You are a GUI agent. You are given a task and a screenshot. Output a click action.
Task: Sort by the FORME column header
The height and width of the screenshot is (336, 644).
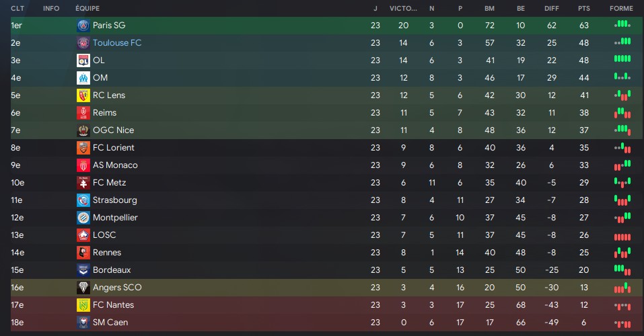pos(621,8)
